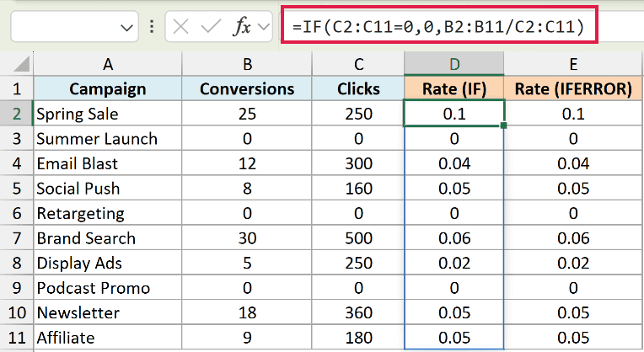Screen dimensions: 644x352
Task: Click the Rate (IFERROR) header cell
Action: click(x=573, y=88)
